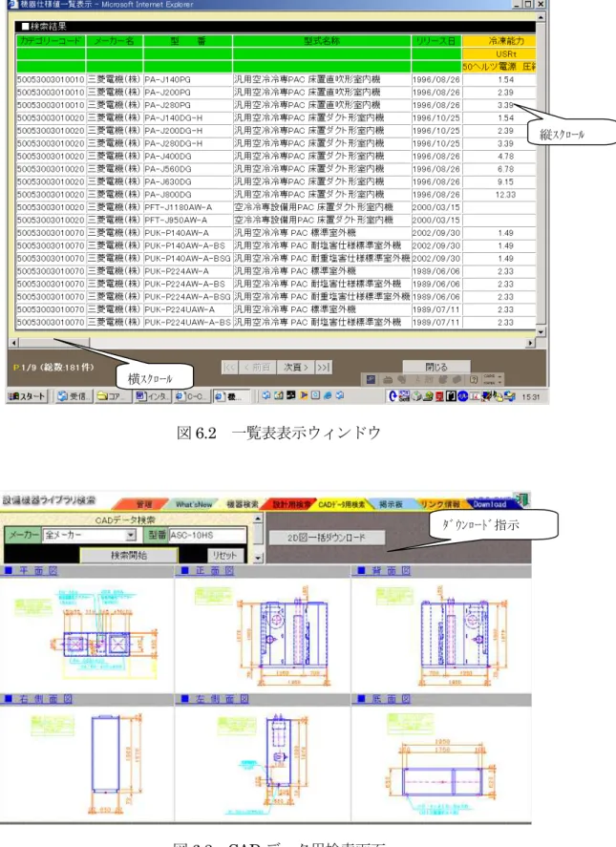Screen dimensions: 616x847
Task: Open the 正面図 link
Action: [x=215, y=570]
